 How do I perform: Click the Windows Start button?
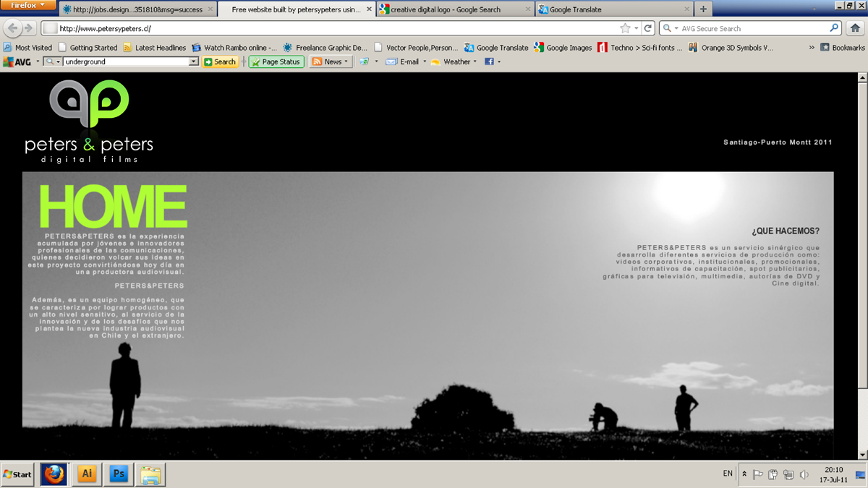pyautogui.click(x=18, y=474)
